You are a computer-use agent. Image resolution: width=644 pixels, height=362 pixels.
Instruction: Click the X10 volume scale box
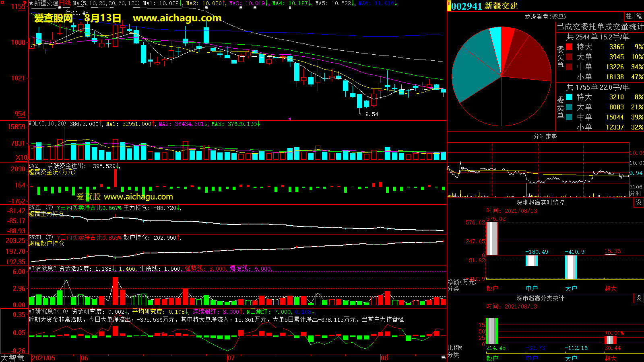(x=21, y=157)
